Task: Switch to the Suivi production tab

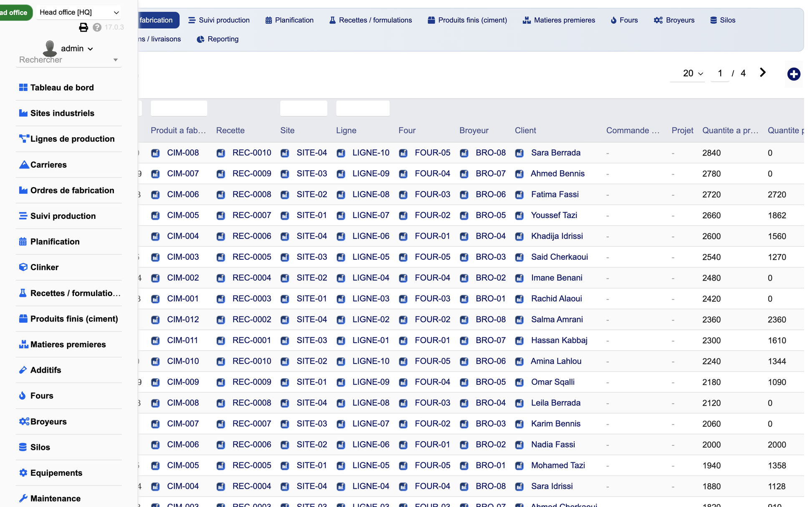Action: [x=219, y=20]
